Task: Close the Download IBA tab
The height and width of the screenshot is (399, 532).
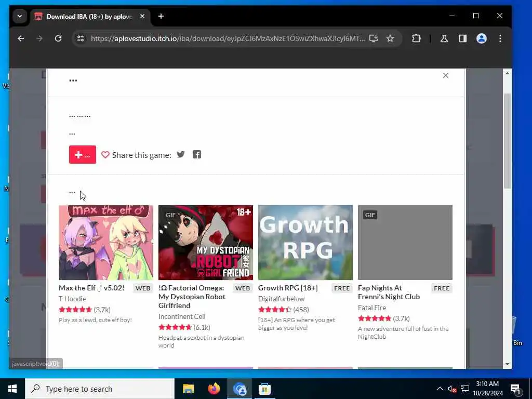Action: (x=142, y=16)
